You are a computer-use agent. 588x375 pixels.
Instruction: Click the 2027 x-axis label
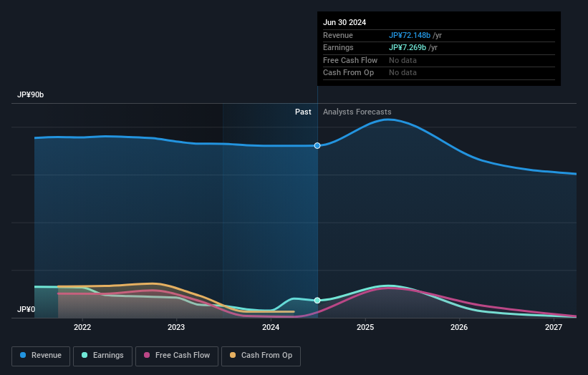[554, 328]
